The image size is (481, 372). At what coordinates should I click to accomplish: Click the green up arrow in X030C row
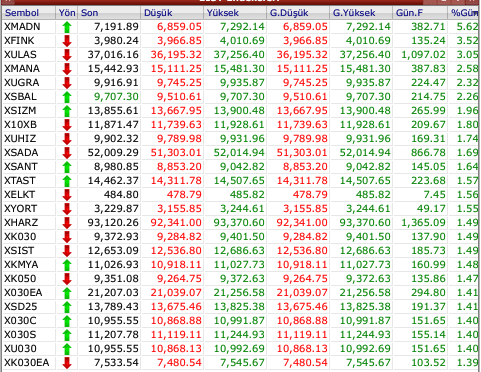pos(67,321)
